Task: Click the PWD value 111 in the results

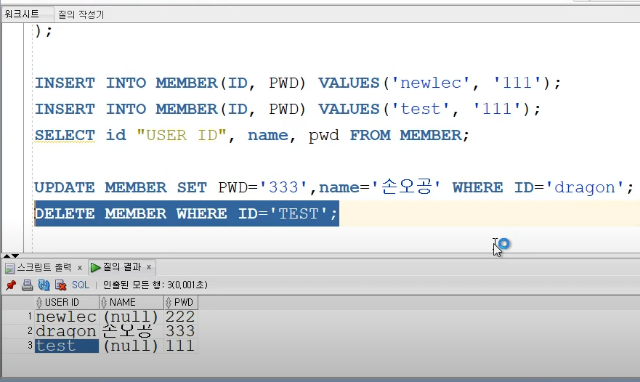Action: 180,346
